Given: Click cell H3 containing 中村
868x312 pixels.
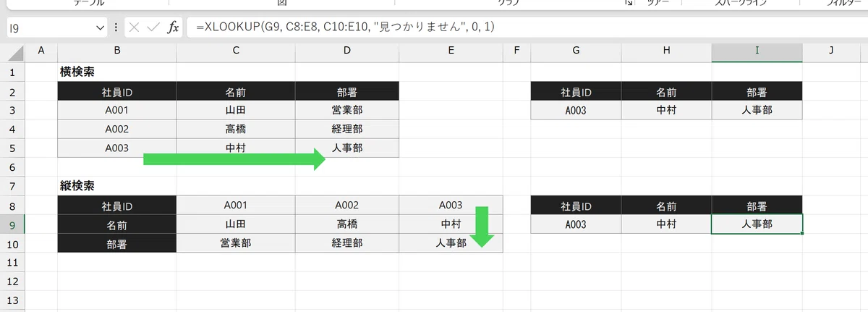Looking at the screenshot, I should click(666, 110).
